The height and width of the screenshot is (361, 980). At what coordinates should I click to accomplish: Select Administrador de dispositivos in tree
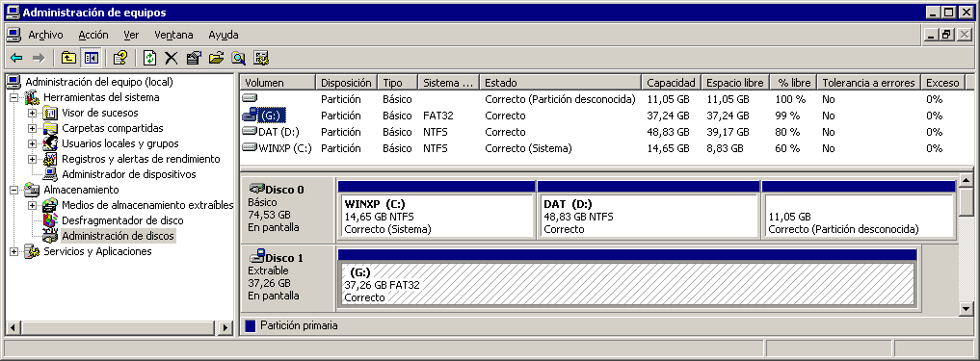point(129,174)
